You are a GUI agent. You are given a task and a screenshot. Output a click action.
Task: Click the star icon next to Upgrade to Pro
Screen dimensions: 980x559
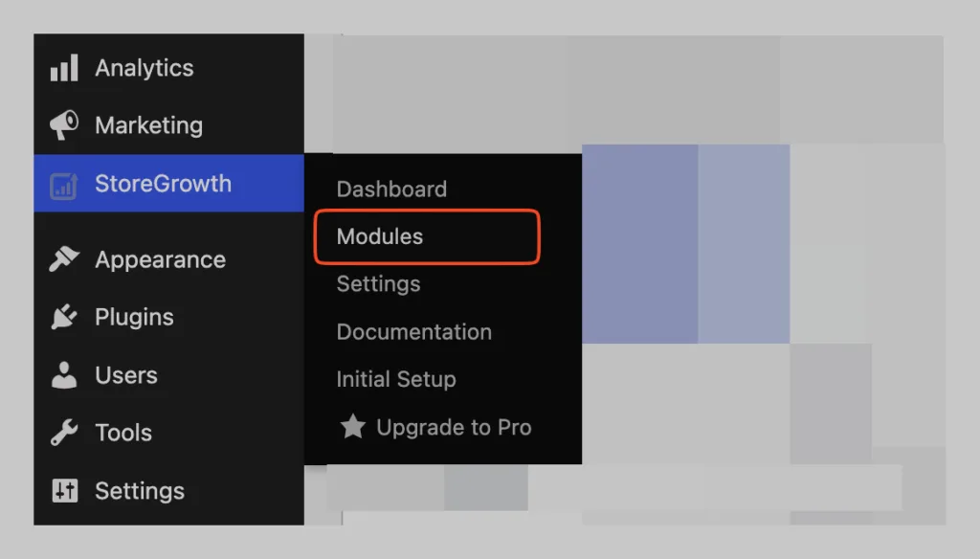[x=352, y=427]
